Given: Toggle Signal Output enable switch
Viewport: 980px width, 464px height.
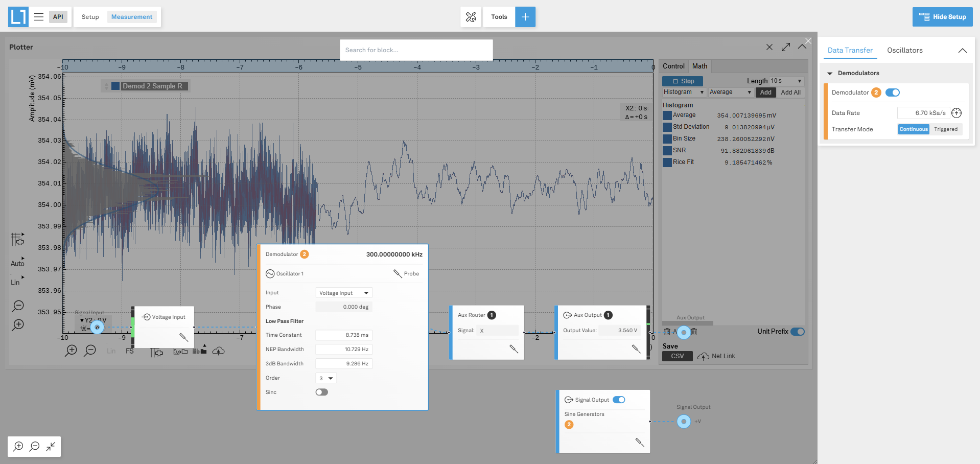Looking at the screenshot, I should [619, 400].
